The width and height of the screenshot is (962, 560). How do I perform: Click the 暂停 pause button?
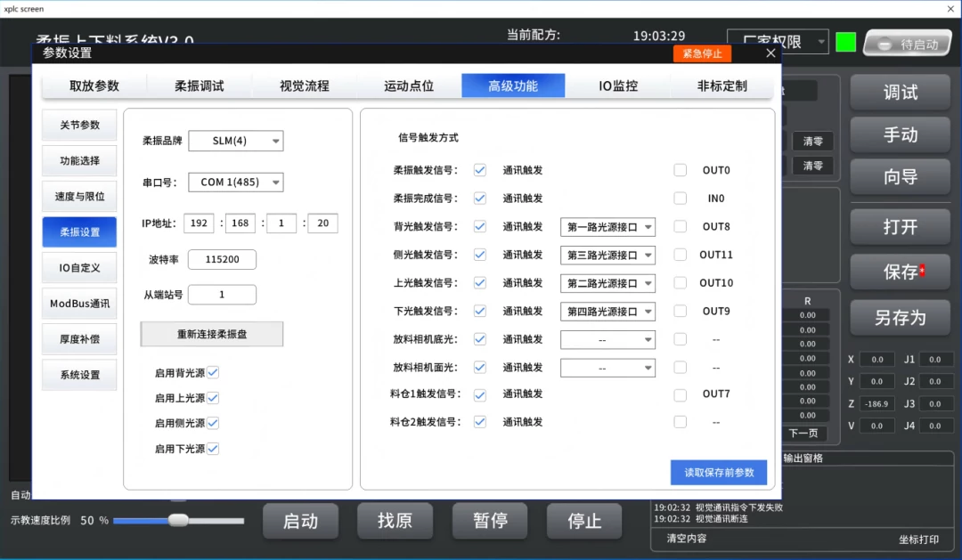[490, 522]
